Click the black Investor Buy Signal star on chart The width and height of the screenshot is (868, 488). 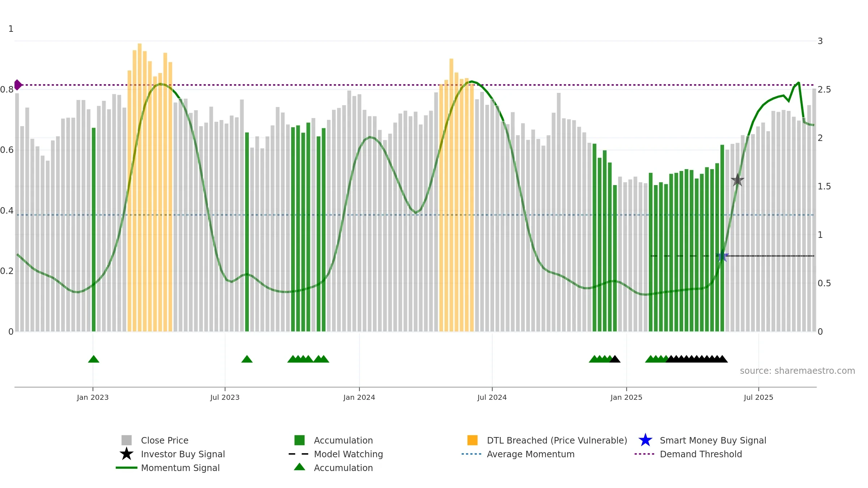(737, 180)
